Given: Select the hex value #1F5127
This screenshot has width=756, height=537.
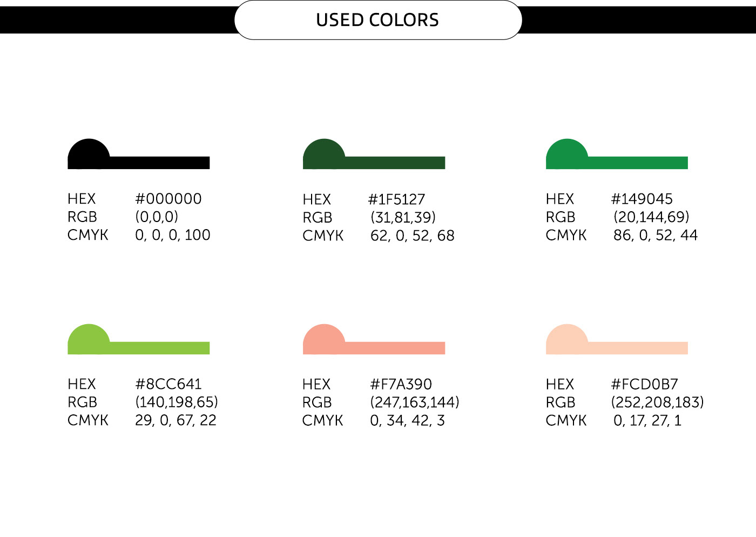Looking at the screenshot, I should [396, 199].
